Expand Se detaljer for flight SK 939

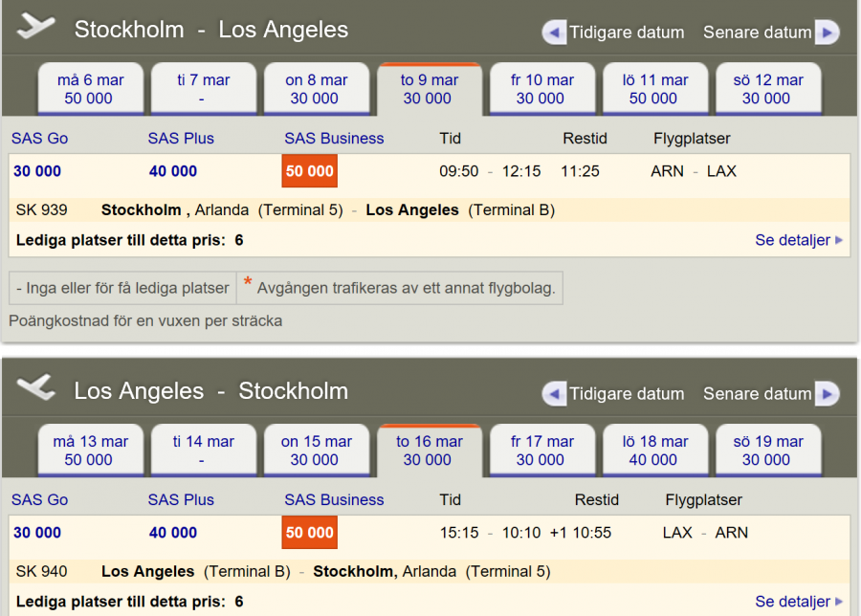pyautogui.click(x=798, y=240)
